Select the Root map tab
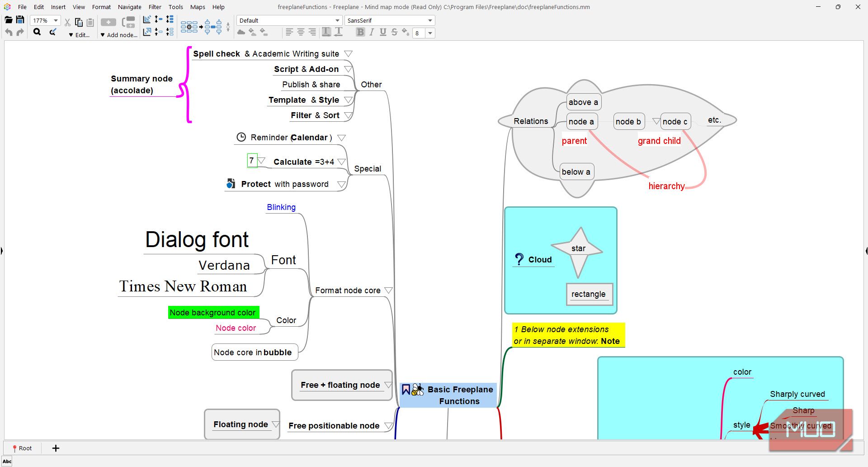Screen dimensions: 868x467 pos(22,448)
